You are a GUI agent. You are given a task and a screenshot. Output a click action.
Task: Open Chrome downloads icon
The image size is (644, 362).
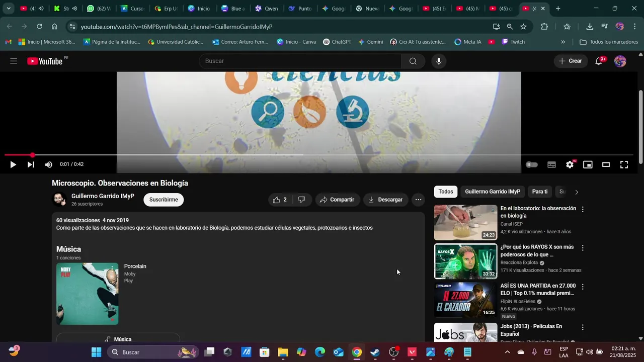pyautogui.click(x=590, y=27)
